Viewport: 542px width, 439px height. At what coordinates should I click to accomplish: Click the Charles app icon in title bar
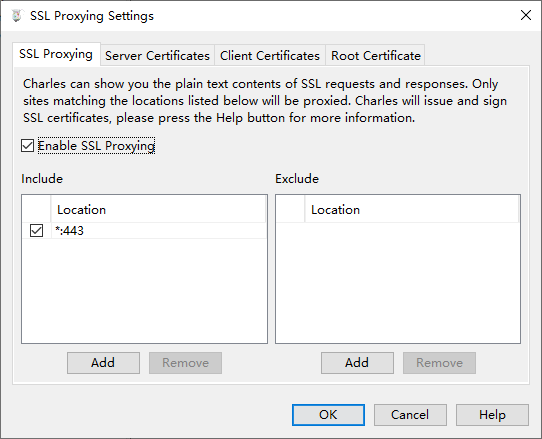coord(16,16)
